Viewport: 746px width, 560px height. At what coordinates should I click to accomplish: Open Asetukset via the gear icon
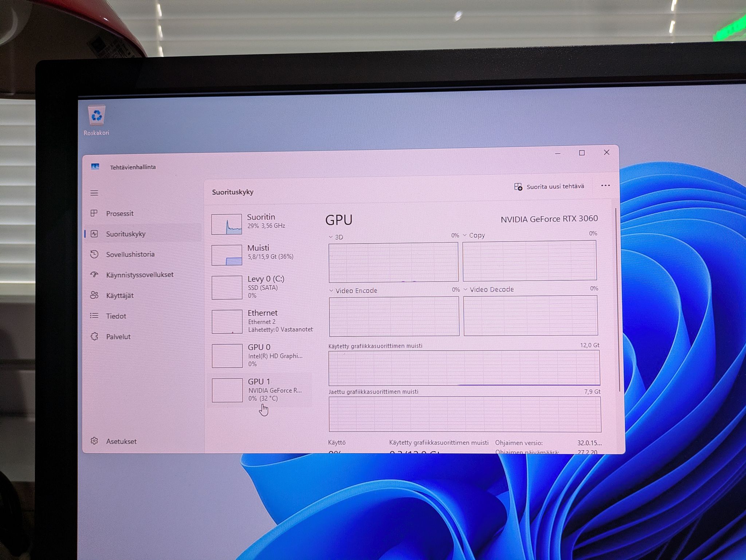pyautogui.click(x=94, y=441)
